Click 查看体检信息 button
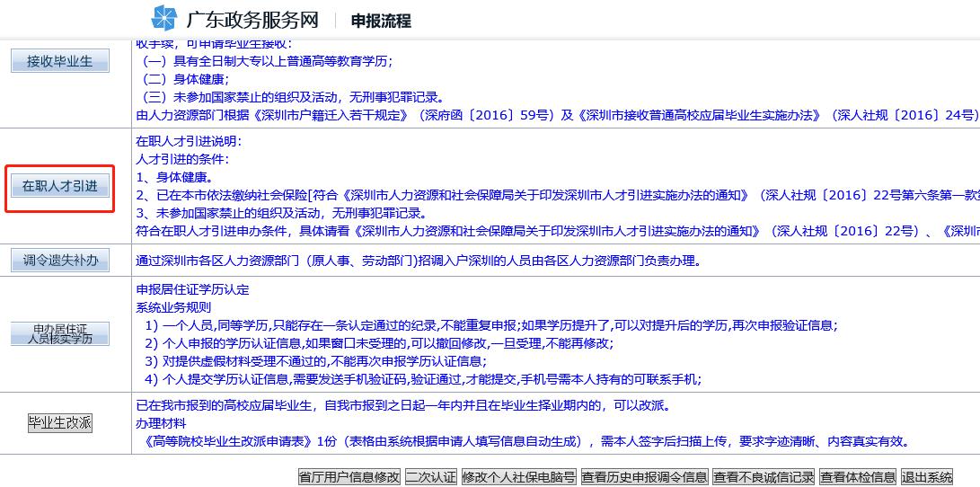The image size is (980, 487). (x=858, y=478)
